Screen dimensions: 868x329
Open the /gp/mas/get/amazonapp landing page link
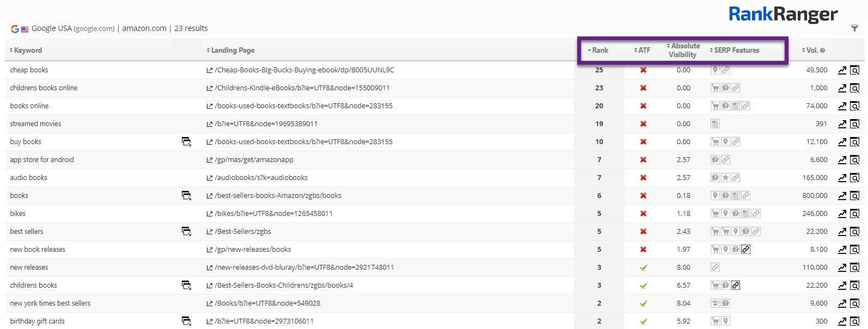(254, 160)
